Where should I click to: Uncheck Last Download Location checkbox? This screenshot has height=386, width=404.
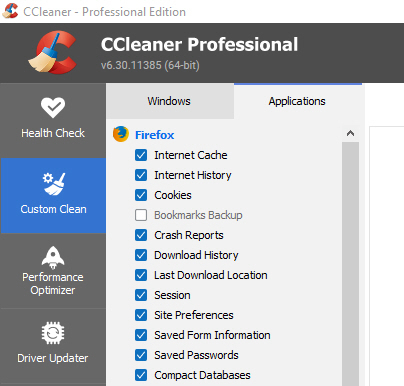click(x=141, y=275)
